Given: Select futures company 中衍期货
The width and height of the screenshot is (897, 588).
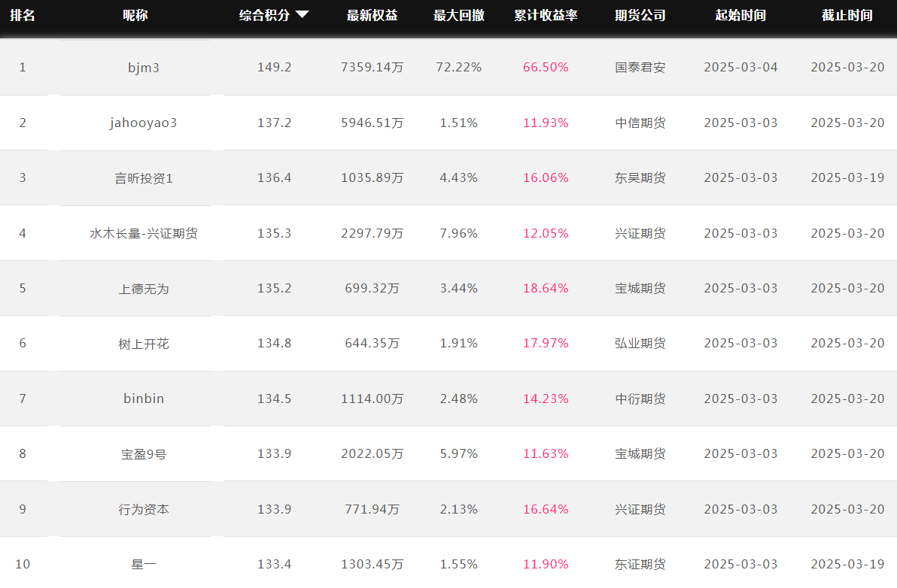Looking at the screenshot, I should point(640,399).
